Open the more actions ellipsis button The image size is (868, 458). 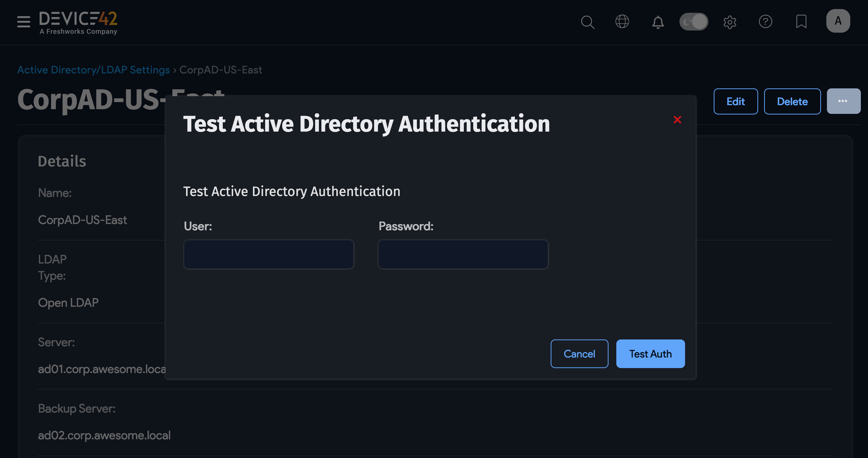coord(843,101)
